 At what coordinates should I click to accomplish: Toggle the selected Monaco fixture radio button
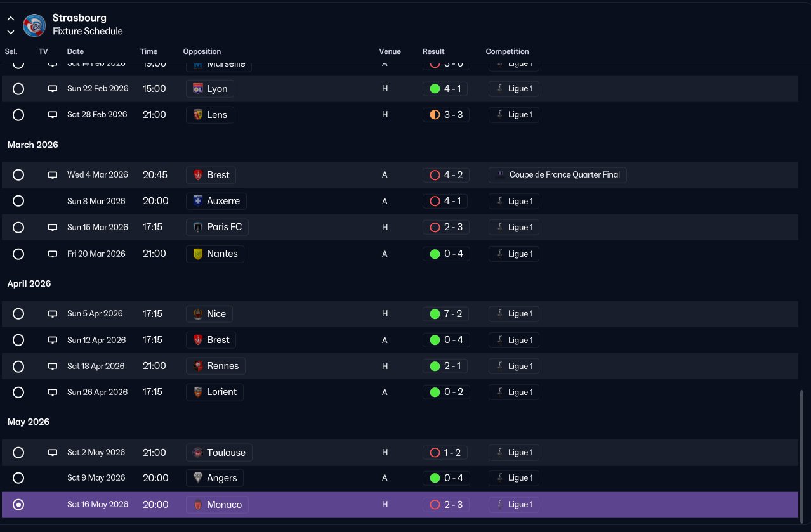tap(18, 505)
